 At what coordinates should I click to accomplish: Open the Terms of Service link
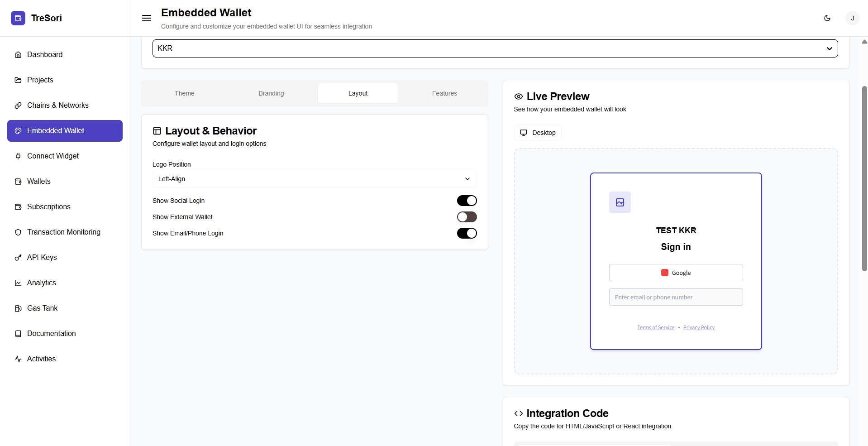655,327
